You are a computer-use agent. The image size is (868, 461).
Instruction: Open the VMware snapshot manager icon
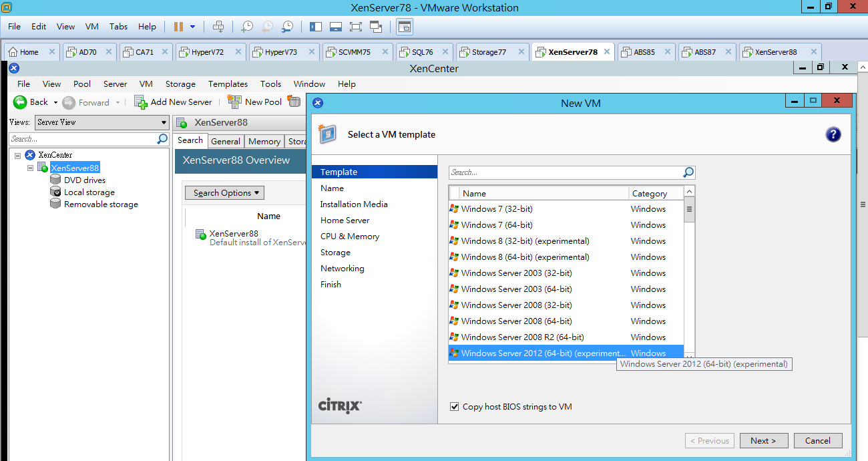pyautogui.click(x=287, y=27)
